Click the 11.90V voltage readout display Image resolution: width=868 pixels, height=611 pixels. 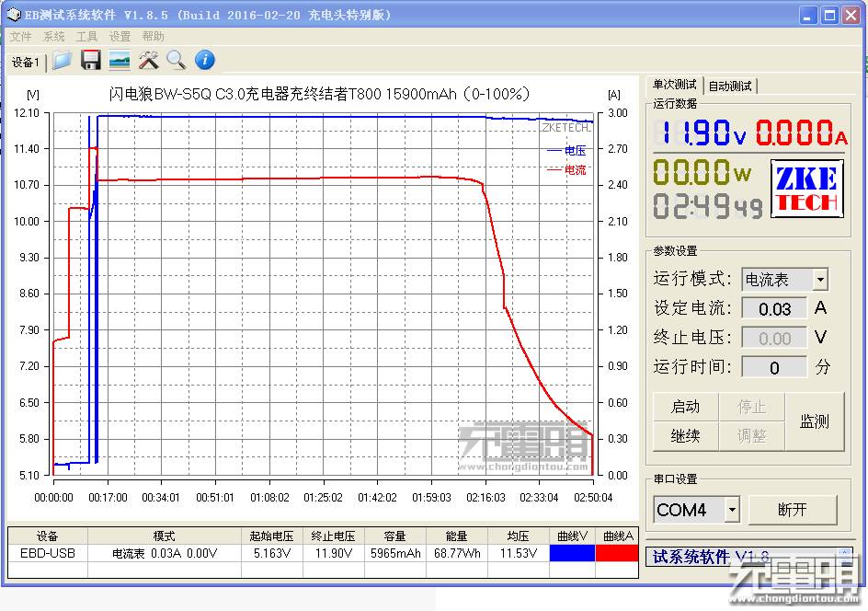click(x=701, y=133)
